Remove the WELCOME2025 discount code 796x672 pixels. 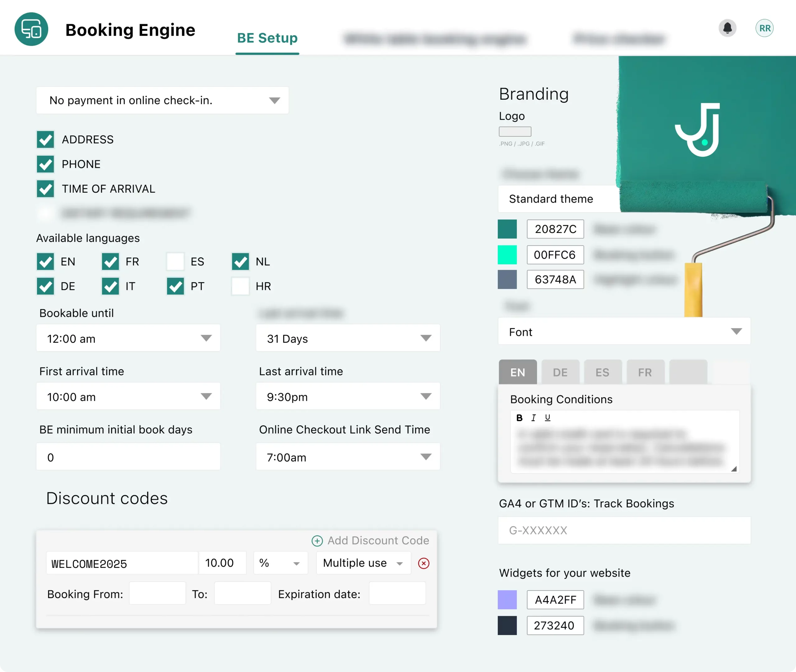pos(423,563)
